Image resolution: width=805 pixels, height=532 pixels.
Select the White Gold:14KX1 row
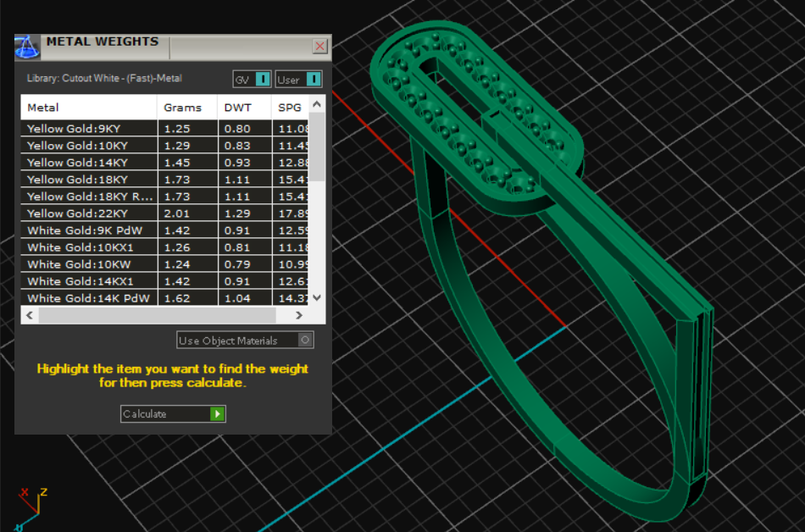tap(164, 281)
